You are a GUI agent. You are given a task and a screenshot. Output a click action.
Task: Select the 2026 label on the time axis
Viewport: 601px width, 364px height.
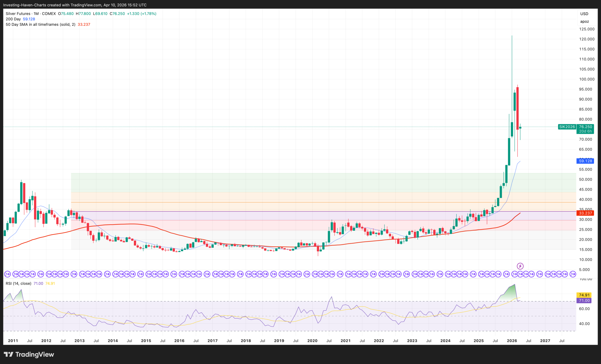point(512,341)
